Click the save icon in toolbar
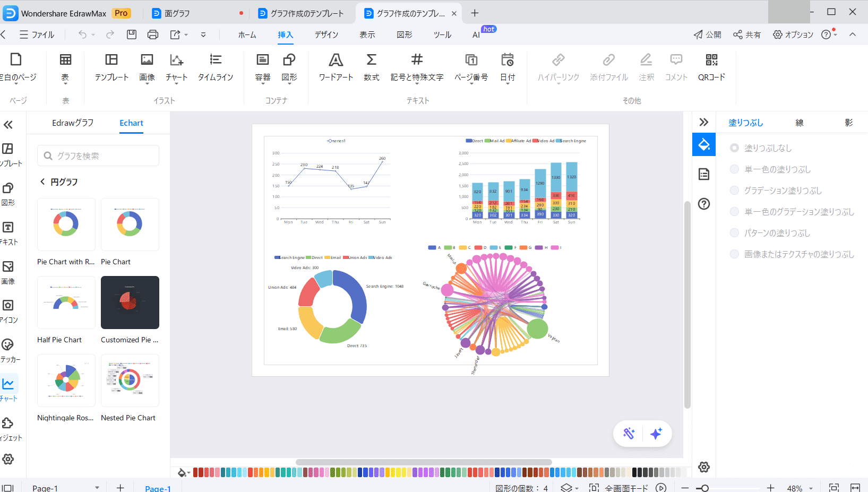 pyautogui.click(x=132, y=34)
